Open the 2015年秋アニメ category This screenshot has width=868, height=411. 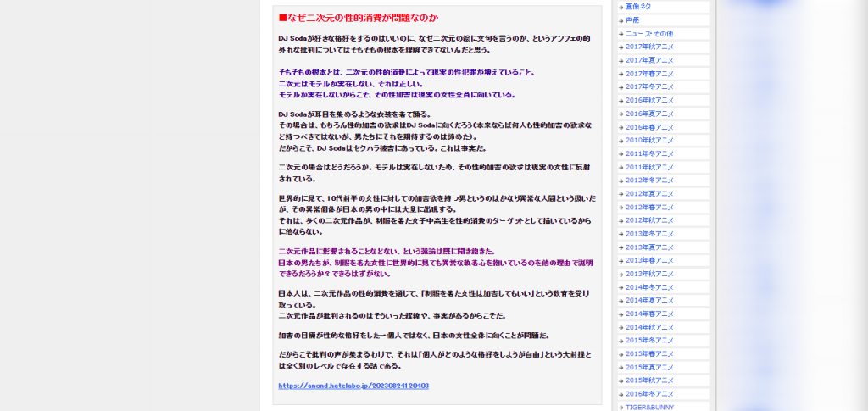649,380
